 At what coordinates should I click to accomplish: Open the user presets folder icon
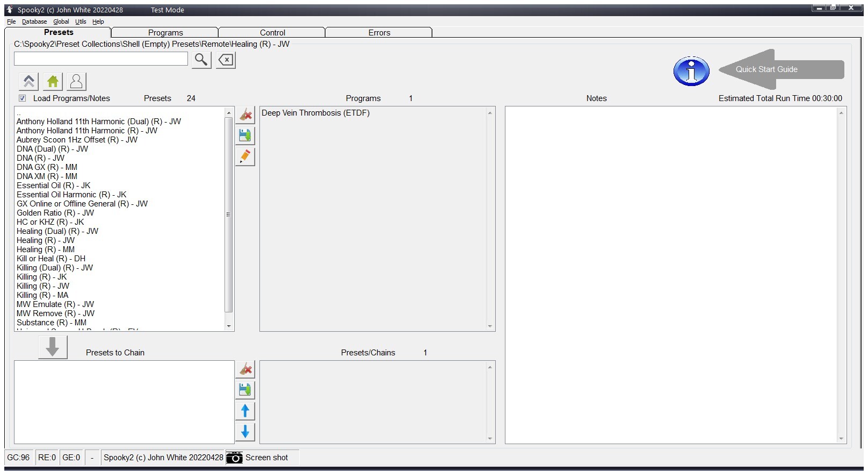76,81
